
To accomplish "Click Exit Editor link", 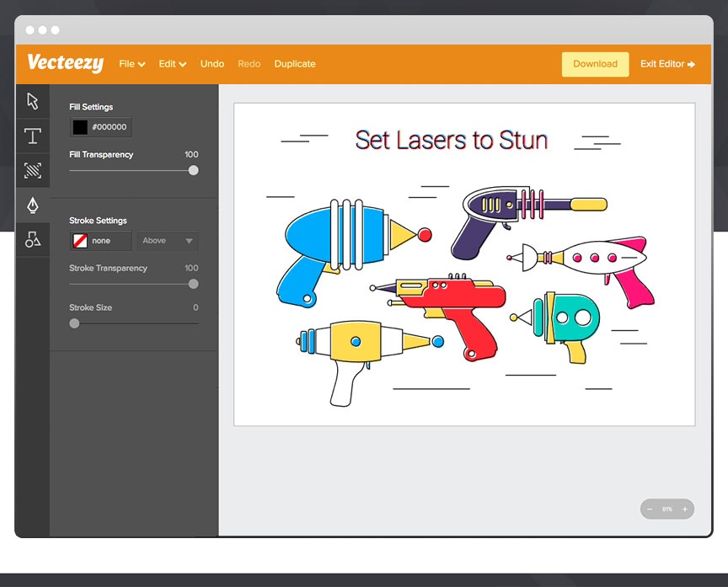I will coord(667,64).
